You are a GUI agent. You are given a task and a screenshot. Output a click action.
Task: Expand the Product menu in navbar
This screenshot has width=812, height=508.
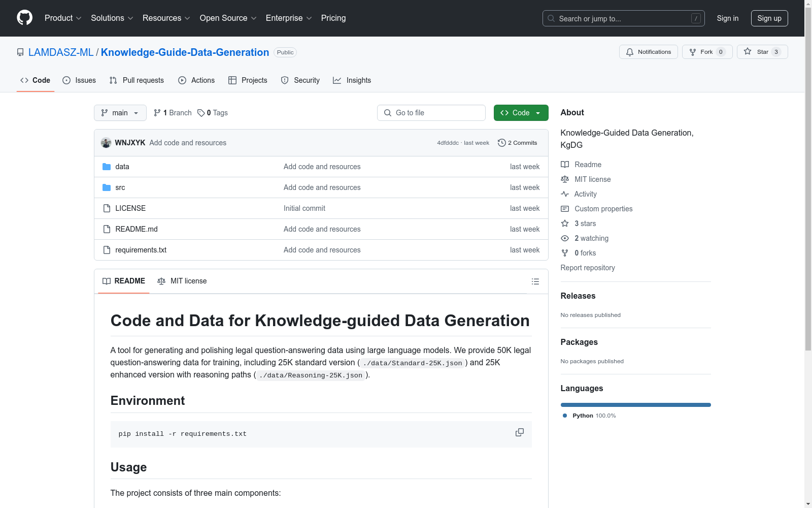click(62, 18)
